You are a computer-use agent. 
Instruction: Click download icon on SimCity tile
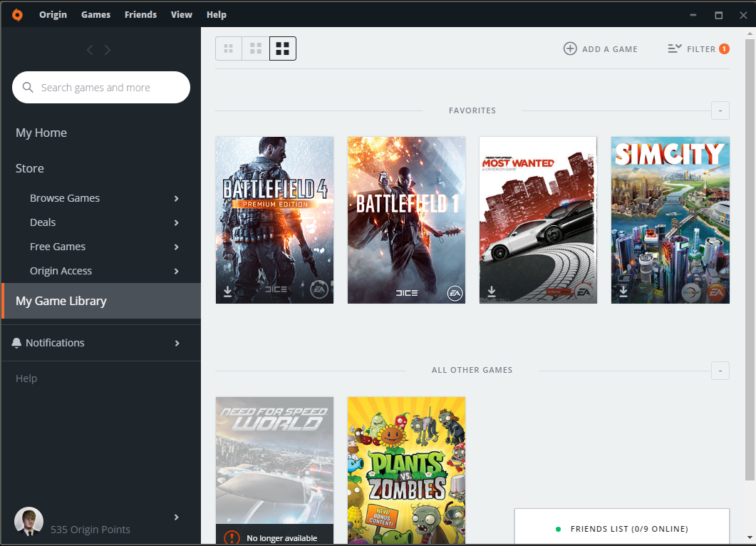click(623, 292)
